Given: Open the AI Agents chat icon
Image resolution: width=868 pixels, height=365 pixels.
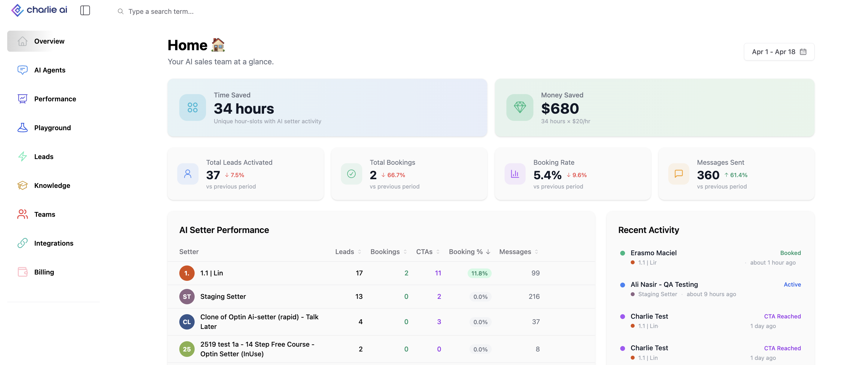Looking at the screenshot, I should pyautogui.click(x=22, y=70).
